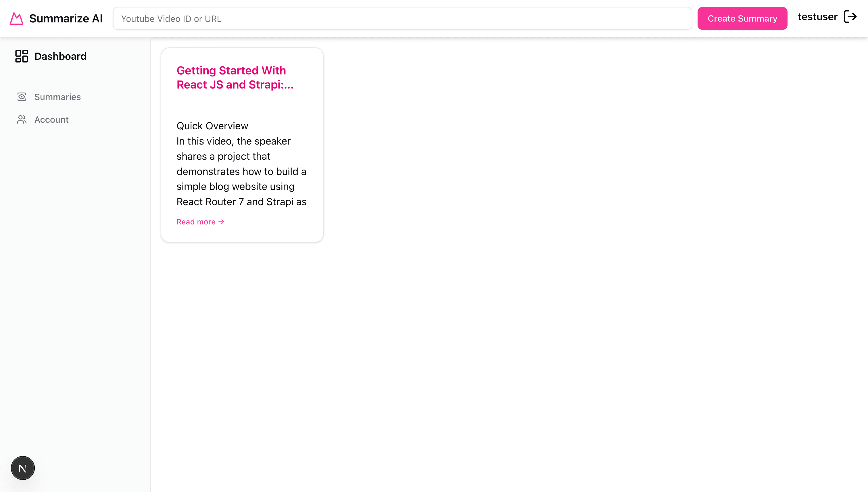
Task: Open the Summarize AI home text link
Action: (66, 19)
